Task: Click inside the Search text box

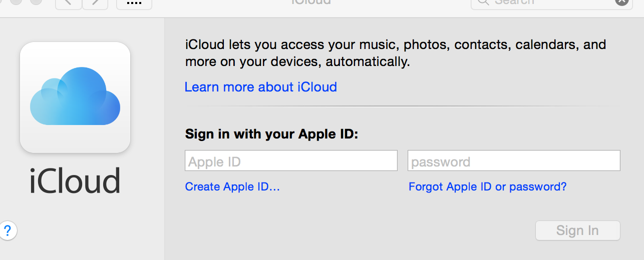Action: 551,2
